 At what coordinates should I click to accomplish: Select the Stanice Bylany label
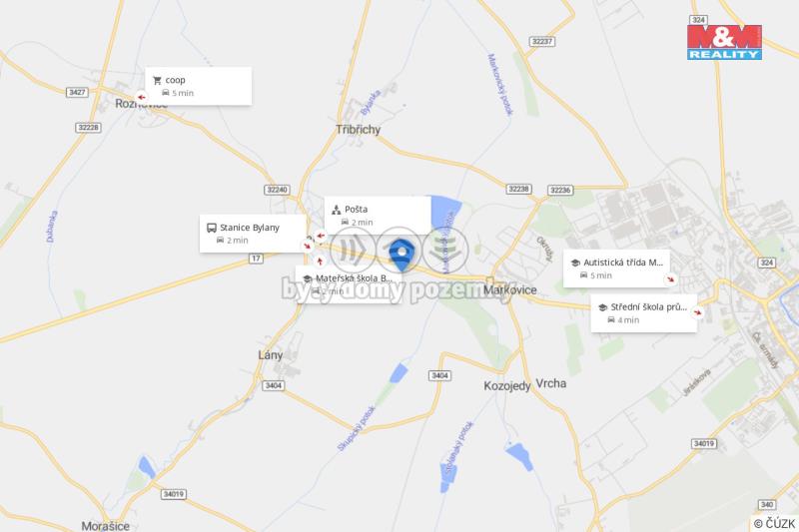pyautogui.click(x=249, y=228)
